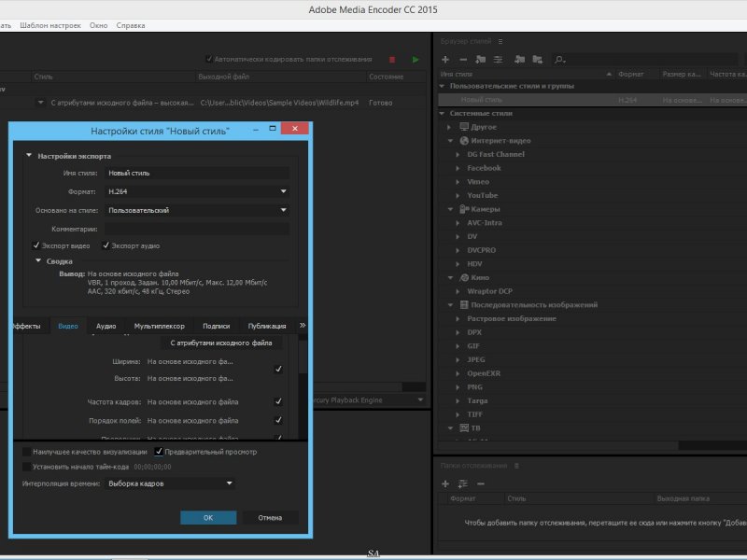
Task: Open the Основано на стиле dropdown
Action: click(197, 210)
